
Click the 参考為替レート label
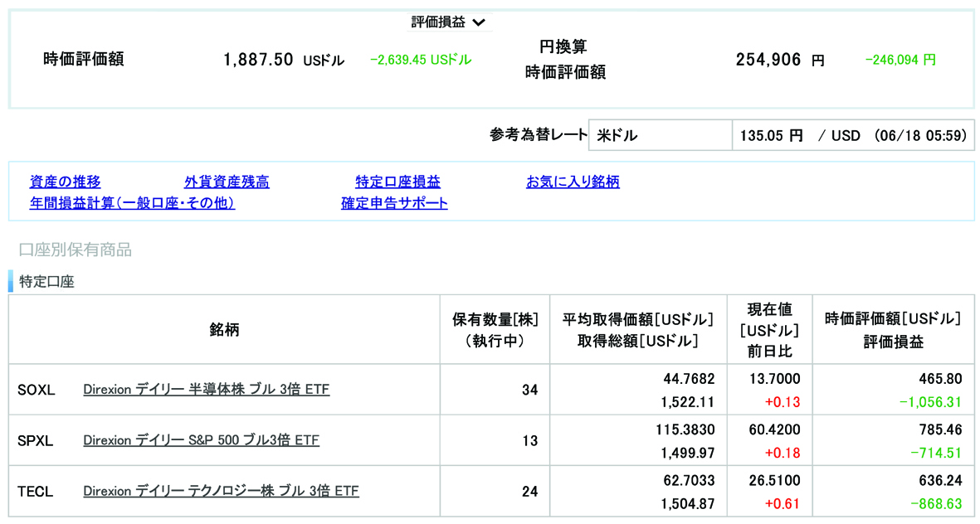point(538,134)
